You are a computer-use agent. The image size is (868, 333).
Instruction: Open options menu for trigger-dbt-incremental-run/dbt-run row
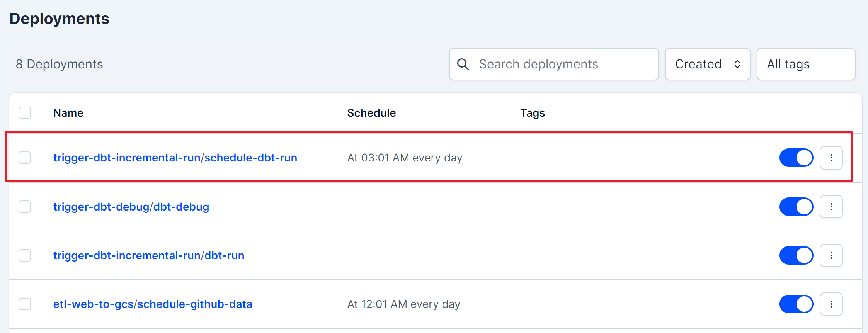click(831, 255)
